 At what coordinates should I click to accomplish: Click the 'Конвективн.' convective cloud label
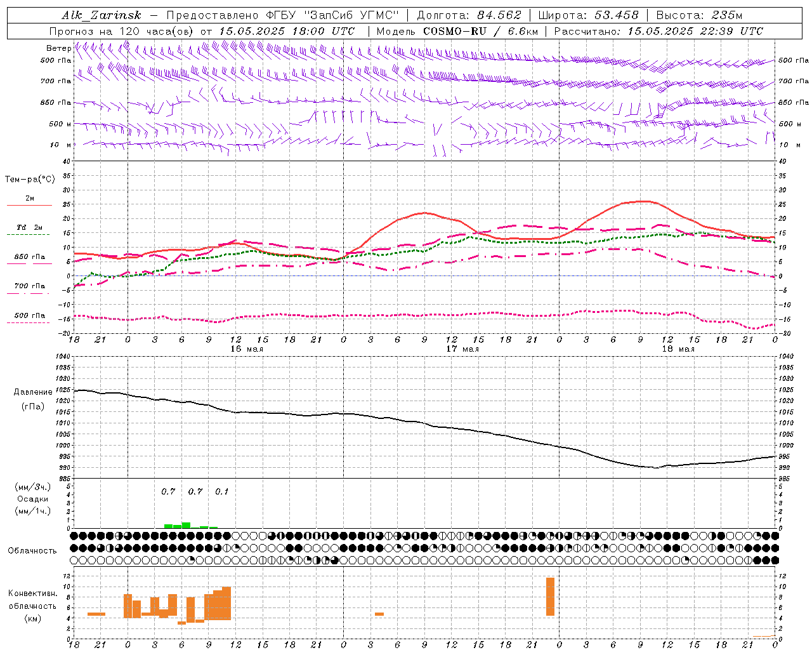pos(33,594)
